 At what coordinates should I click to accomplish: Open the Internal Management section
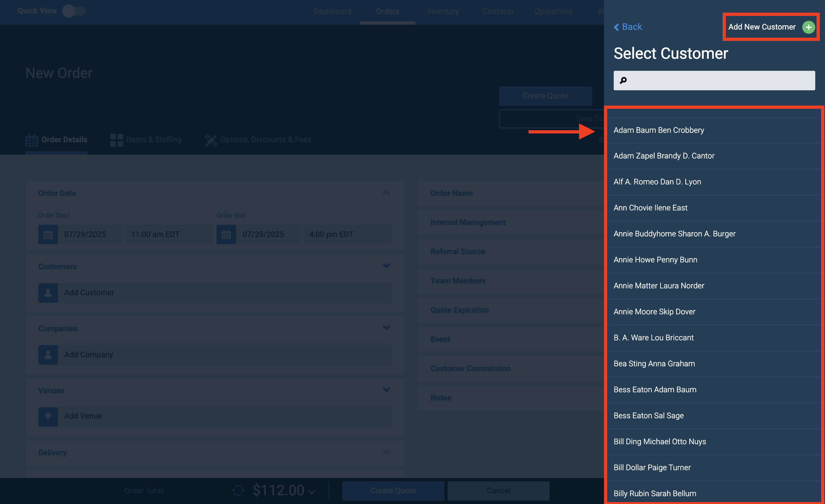[x=511, y=222]
